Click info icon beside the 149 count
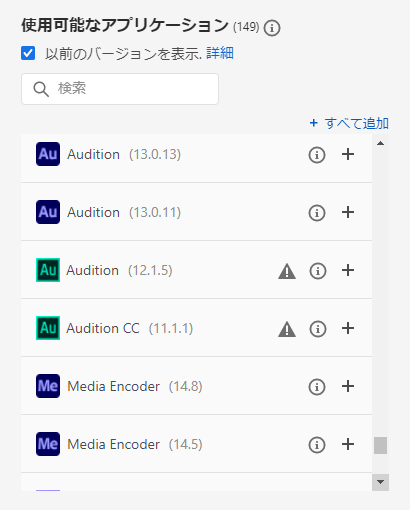This screenshot has height=510, width=410. pyautogui.click(x=272, y=28)
